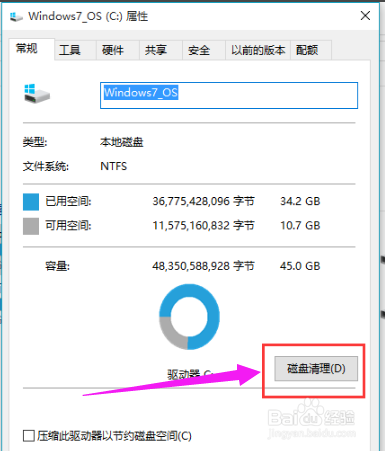This screenshot has height=451, width=385.
Task: Click the gray free space color square
Action: 31,226
